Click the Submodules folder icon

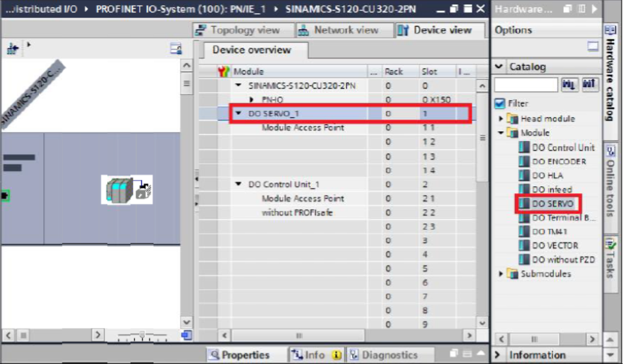(512, 274)
